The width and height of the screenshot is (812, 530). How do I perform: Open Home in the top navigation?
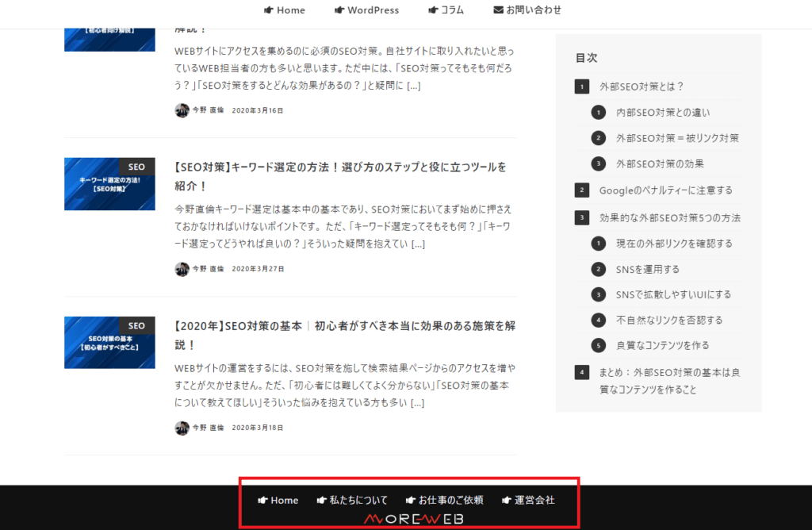[x=290, y=10]
